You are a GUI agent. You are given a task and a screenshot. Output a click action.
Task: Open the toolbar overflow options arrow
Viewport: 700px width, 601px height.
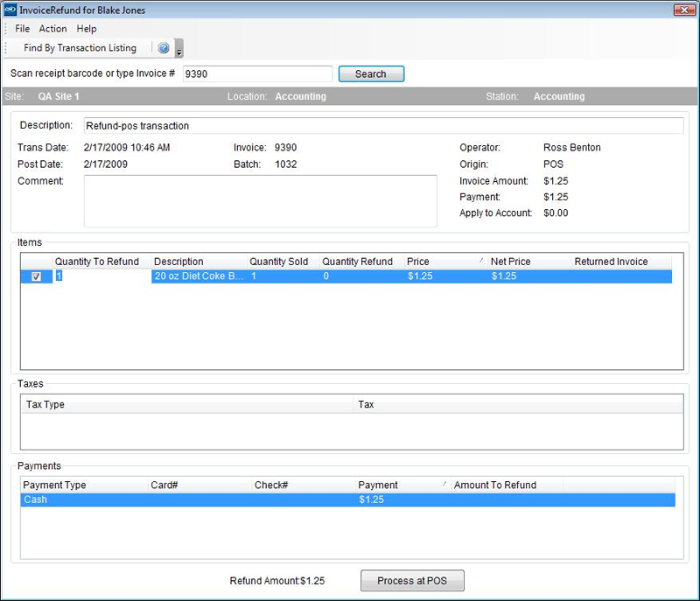179,48
